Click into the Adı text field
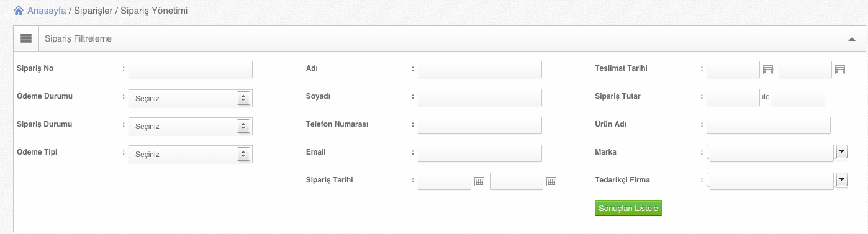Screen dimensions: 868x234 [x=480, y=69]
